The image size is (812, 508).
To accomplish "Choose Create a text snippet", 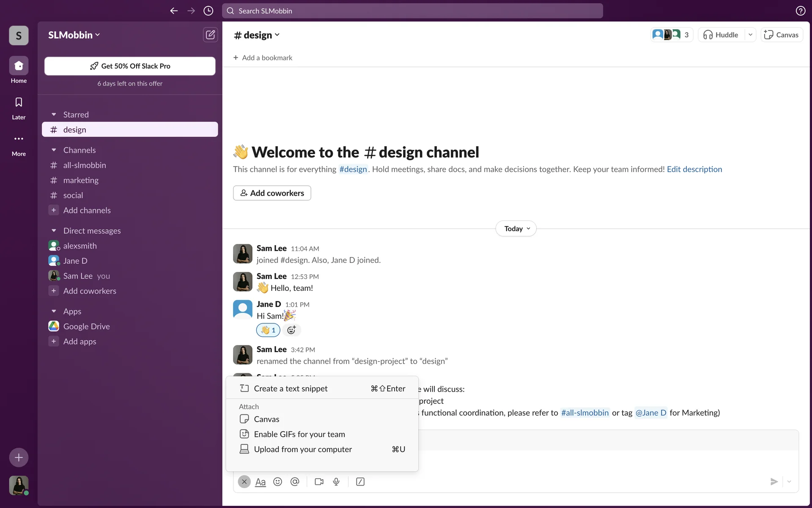I will pyautogui.click(x=291, y=389).
